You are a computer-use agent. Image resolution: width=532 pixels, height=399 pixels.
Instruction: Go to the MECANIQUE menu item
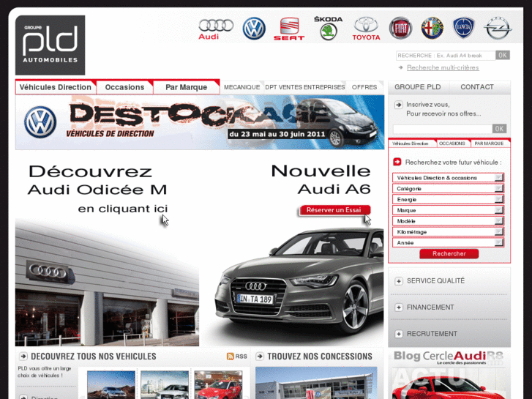242,87
